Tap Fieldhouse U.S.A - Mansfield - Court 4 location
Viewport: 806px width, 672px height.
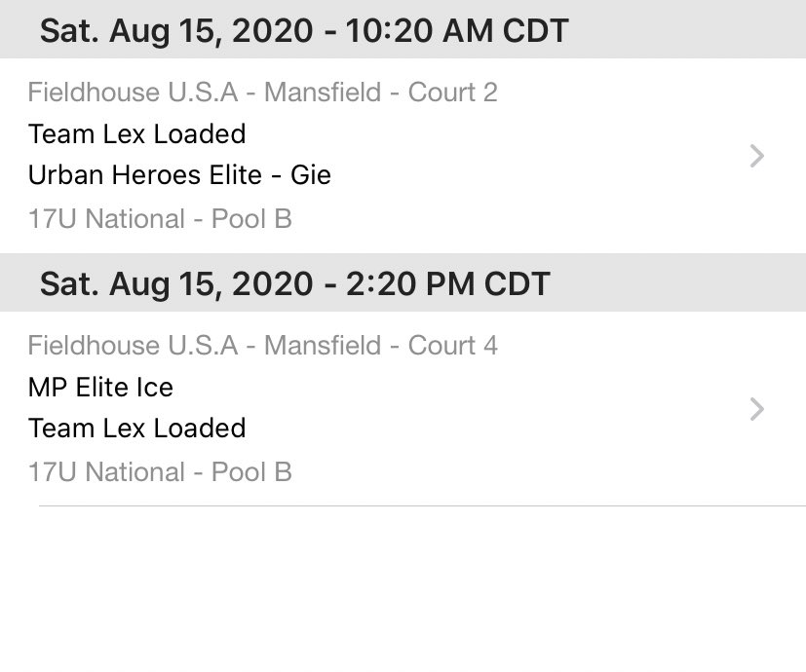[x=263, y=345]
